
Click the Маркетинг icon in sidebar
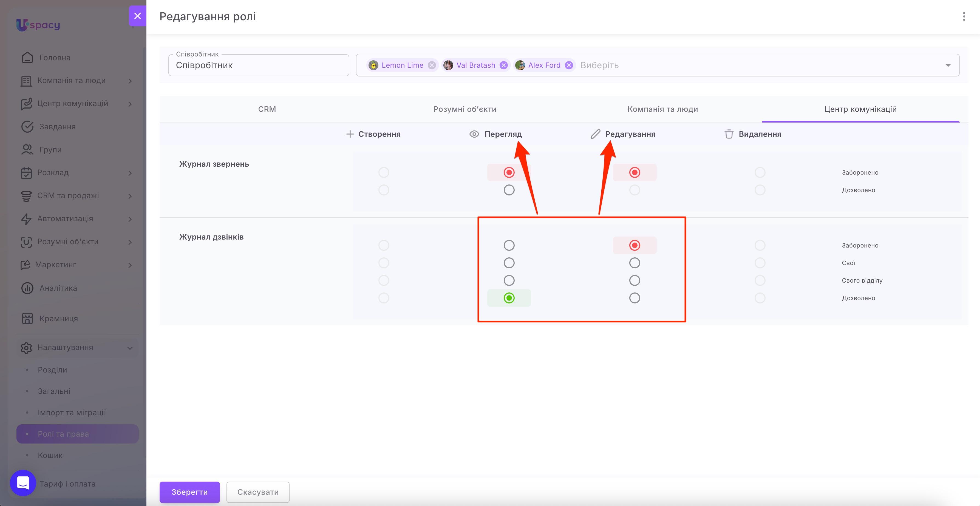(25, 265)
